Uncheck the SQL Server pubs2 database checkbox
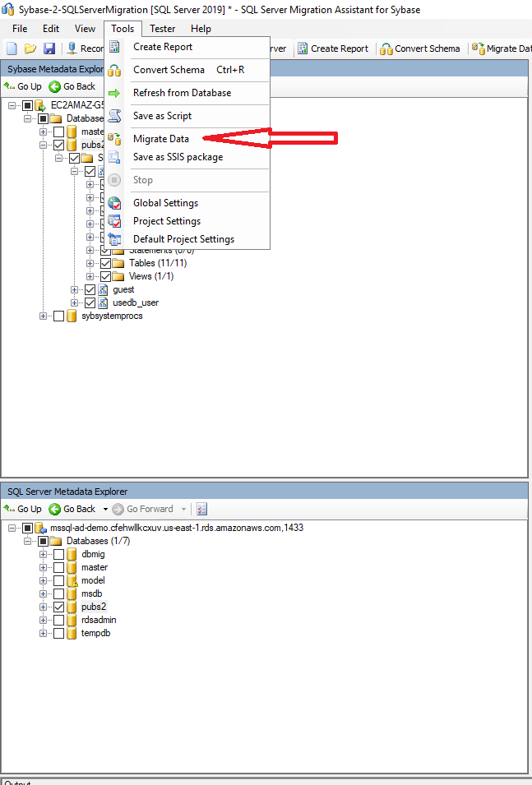 pos(58,607)
